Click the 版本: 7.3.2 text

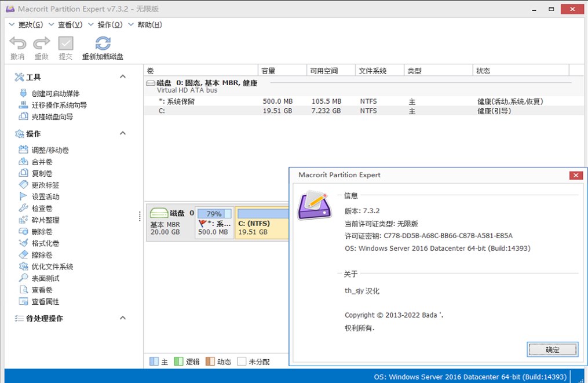pyautogui.click(x=362, y=211)
